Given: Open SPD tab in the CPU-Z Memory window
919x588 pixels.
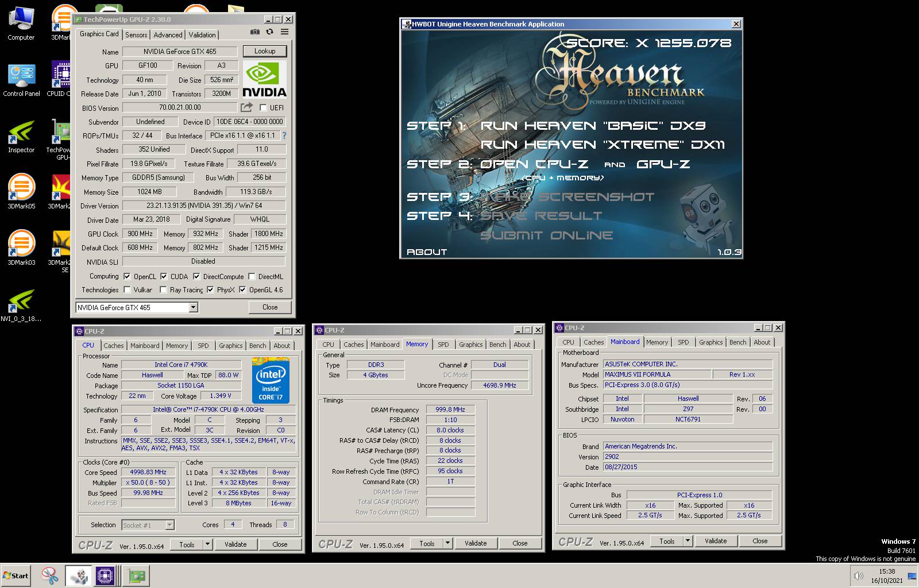Looking at the screenshot, I should [443, 345].
